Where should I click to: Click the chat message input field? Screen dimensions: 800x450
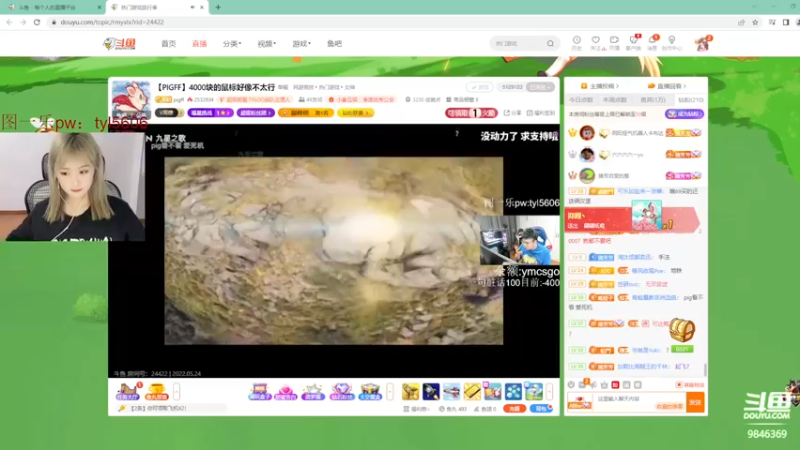click(x=639, y=402)
